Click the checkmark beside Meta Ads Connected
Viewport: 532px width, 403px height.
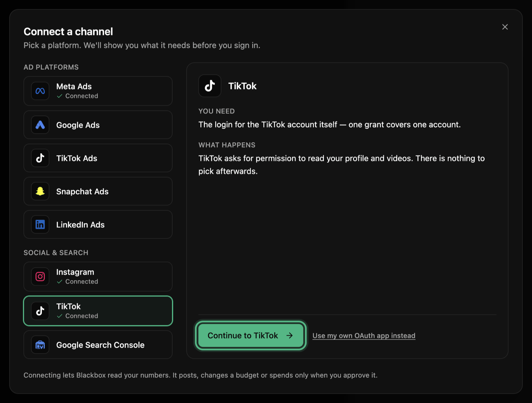[60, 96]
